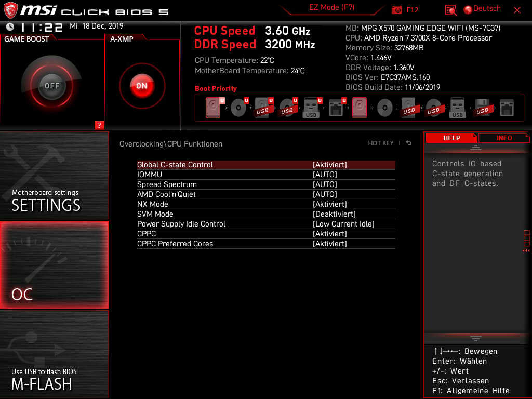This screenshot has width=532, height=399.
Task: Open the OC overclocking section
Action: 54,265
